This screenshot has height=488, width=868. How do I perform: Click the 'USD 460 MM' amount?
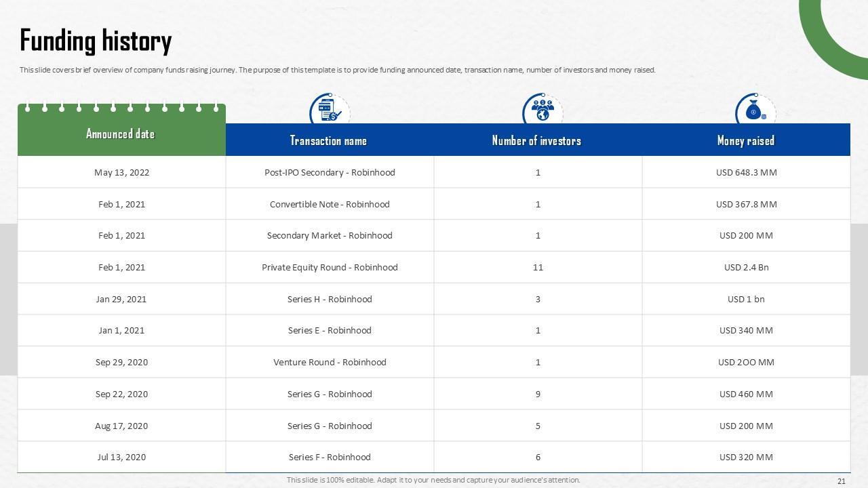click(746, 394)
